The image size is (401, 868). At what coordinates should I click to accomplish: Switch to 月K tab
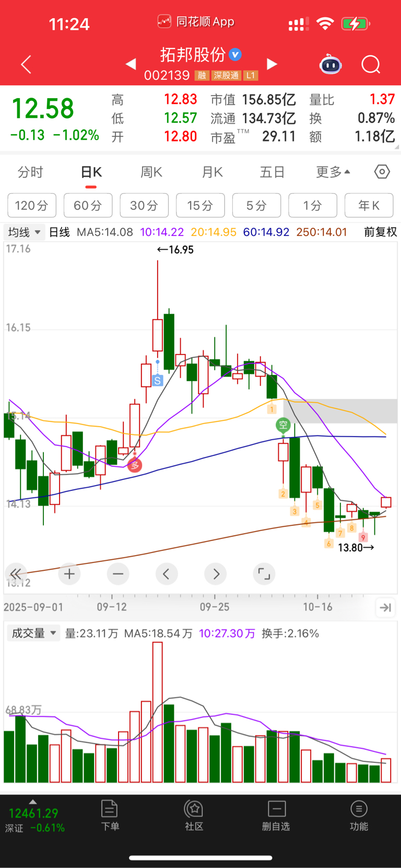[x=212, y=172]
